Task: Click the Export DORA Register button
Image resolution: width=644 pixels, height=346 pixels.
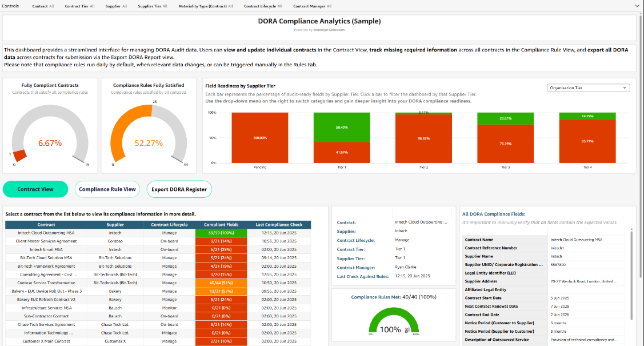Action: point(179,189)
